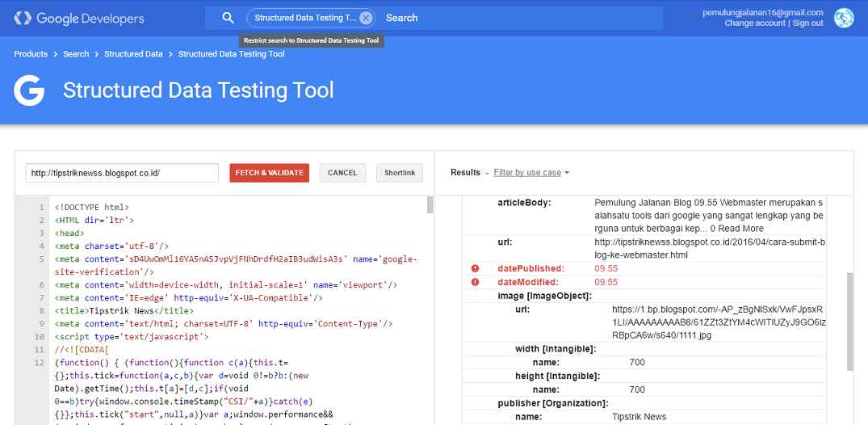Open the account avatar icon
Image resolution: width=868 pixels, height=425 pixels.
coord(844,18)
